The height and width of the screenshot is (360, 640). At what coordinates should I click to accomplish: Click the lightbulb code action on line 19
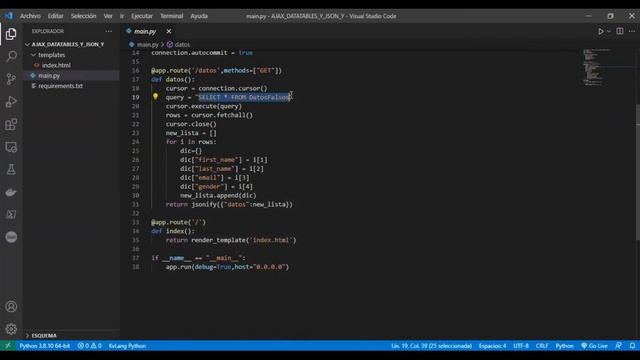pos(155,97)
